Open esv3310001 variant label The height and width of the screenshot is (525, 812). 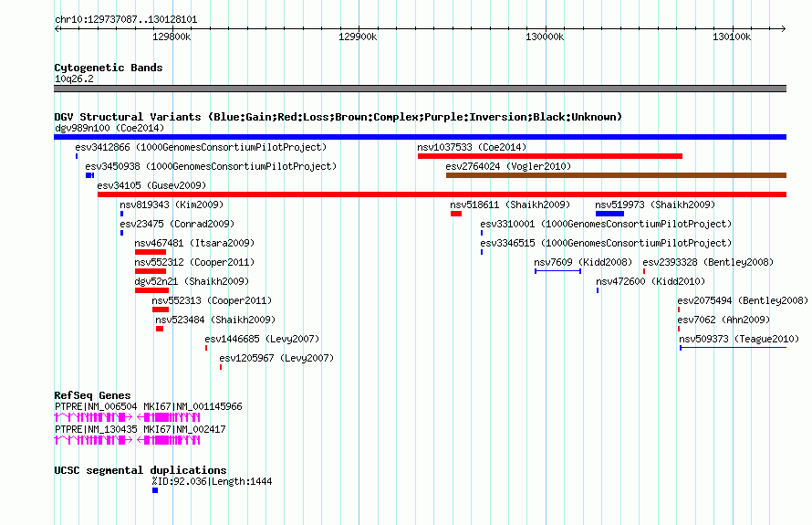(x=606, y=224)
